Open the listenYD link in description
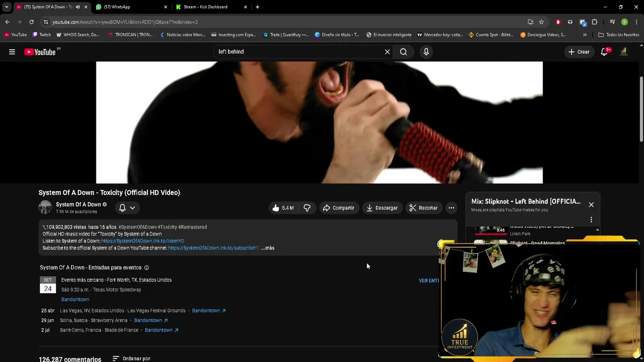 142,241
